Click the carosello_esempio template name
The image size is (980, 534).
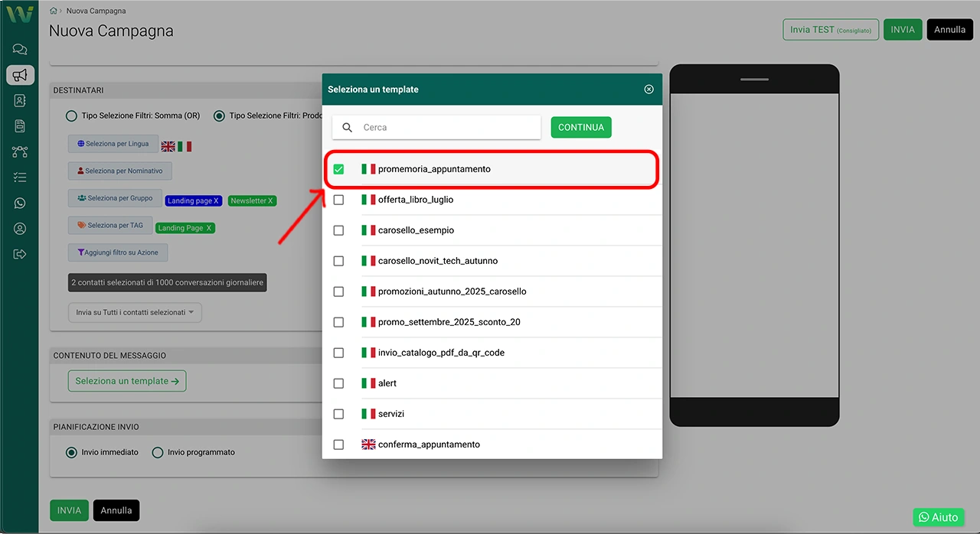coord(416,230)
